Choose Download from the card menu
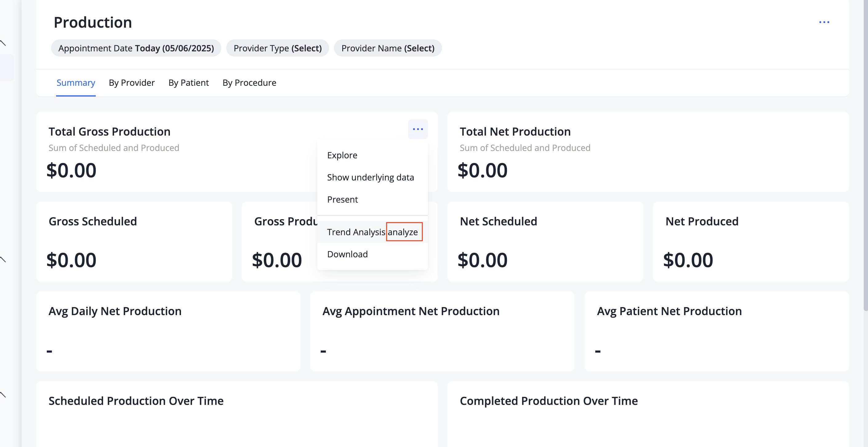Screen dimensions: 868x447 [347, 254]
